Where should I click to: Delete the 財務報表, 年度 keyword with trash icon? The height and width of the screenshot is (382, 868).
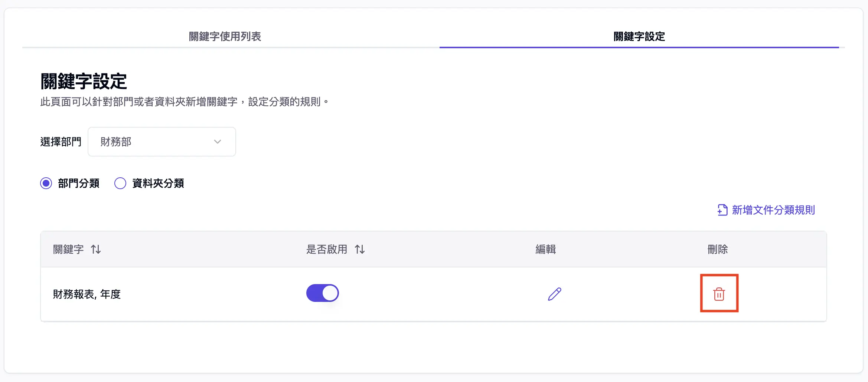(x=719, y=293)
